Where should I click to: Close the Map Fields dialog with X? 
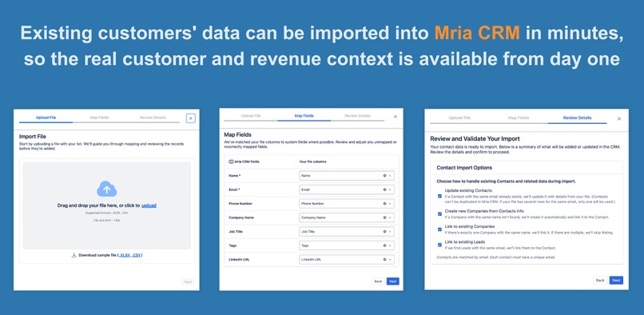[396, 117]
